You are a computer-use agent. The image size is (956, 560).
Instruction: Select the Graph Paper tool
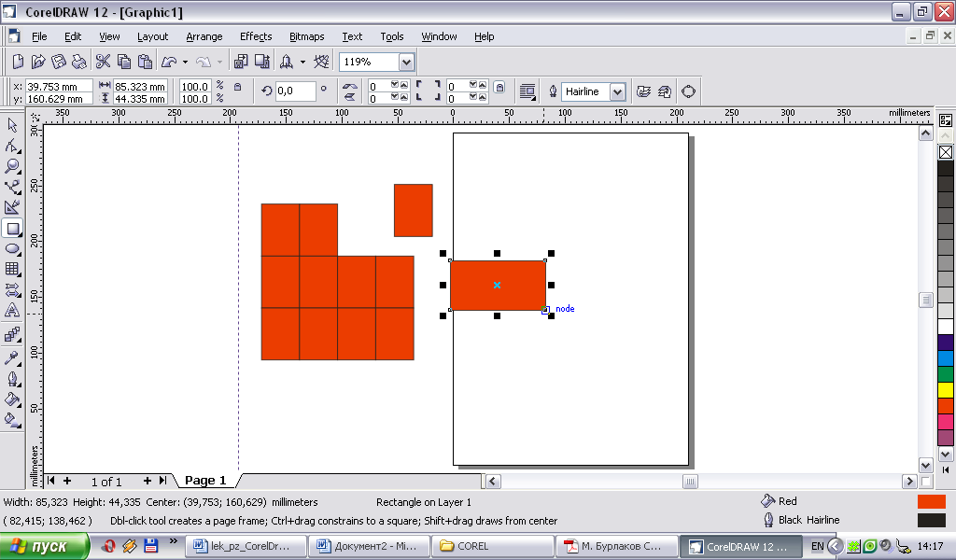click(x=12, y=269)
